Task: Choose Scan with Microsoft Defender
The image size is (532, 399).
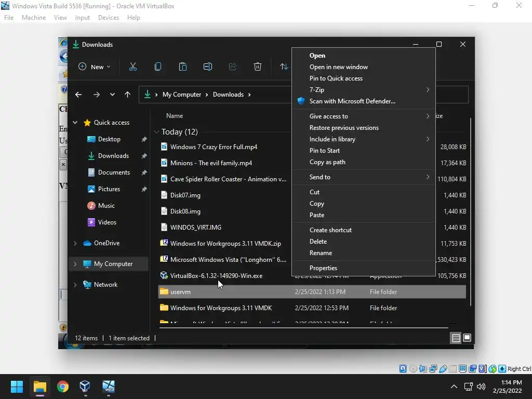Action: (x=364, y=101)
